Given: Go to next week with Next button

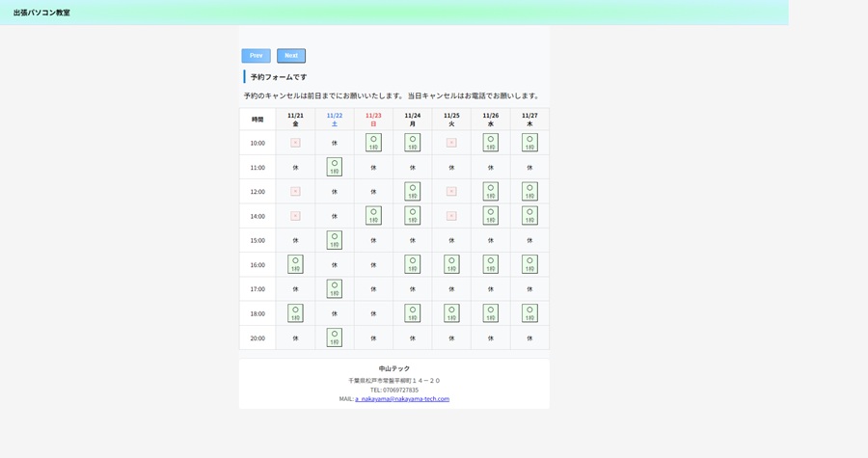Looking at the screenshot, I should [x=290, y=56].
